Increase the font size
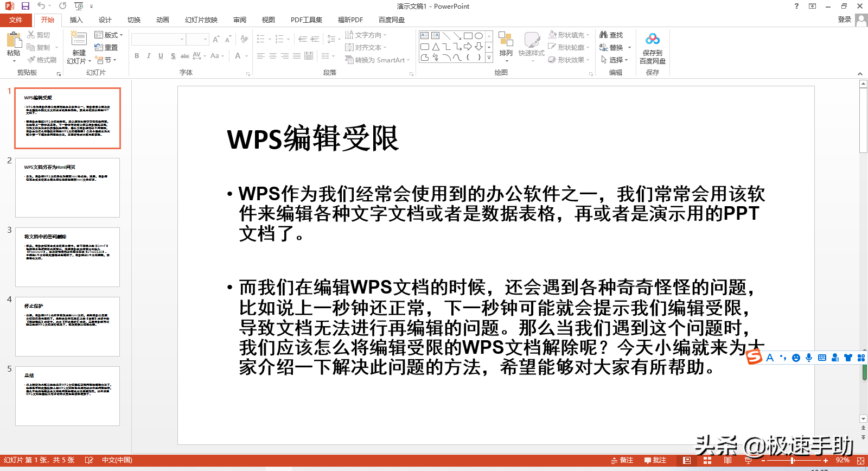The width and height of the screenshot is (868, 471). [216, 40]
